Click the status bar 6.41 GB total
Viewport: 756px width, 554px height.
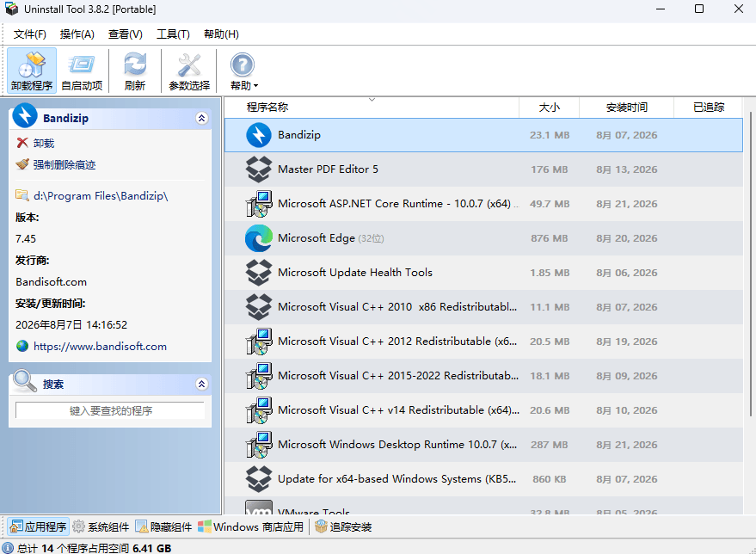coord(152,548)
